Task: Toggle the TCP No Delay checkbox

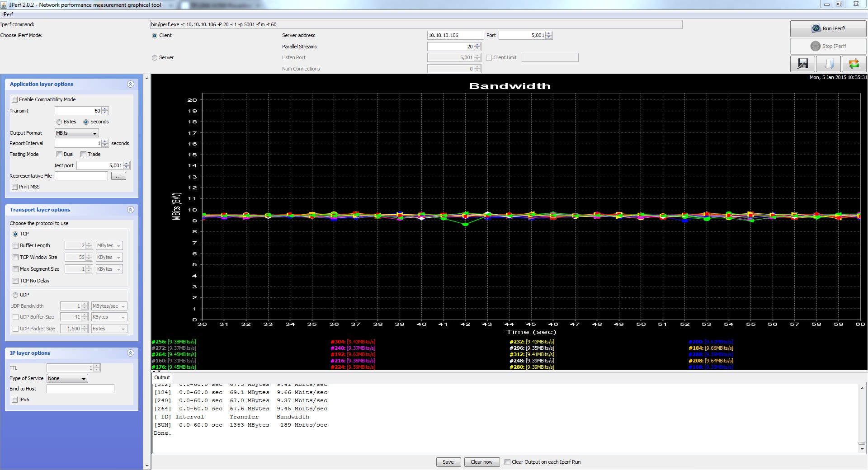Action: (x=16, y=281)
